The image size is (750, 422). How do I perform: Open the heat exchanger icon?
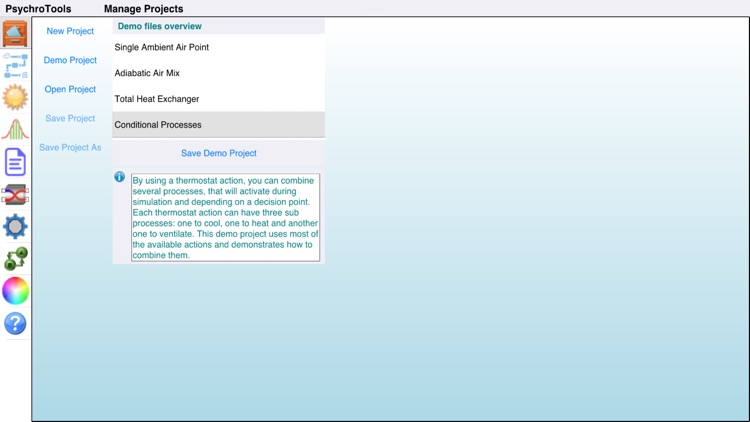pyautogui.click(x=15, y=195)
